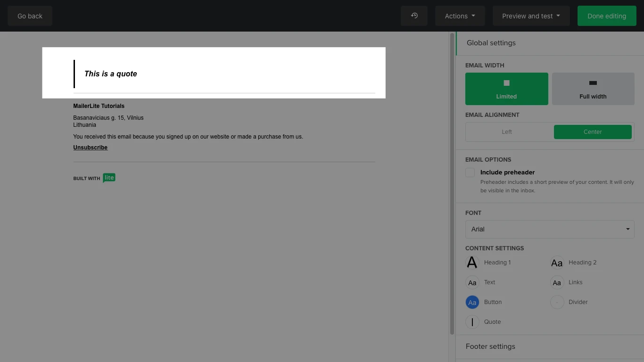This screenshot has width=644, height=362.
Task: Click the undo history icon
Action: click(x=414, y=16)
